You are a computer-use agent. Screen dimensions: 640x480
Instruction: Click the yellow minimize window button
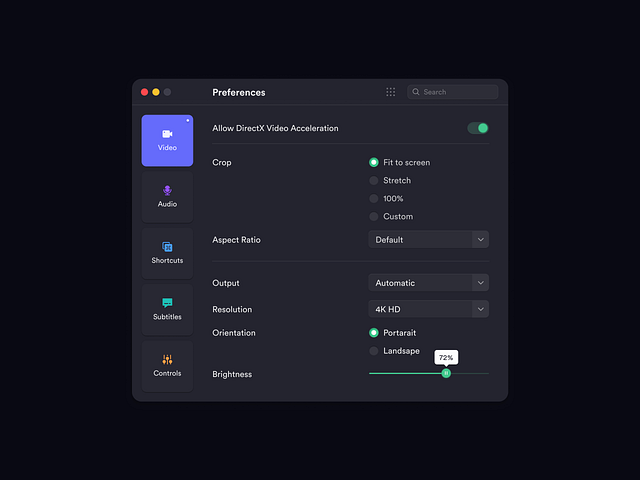pyautogui.click(x=156, y=92)
